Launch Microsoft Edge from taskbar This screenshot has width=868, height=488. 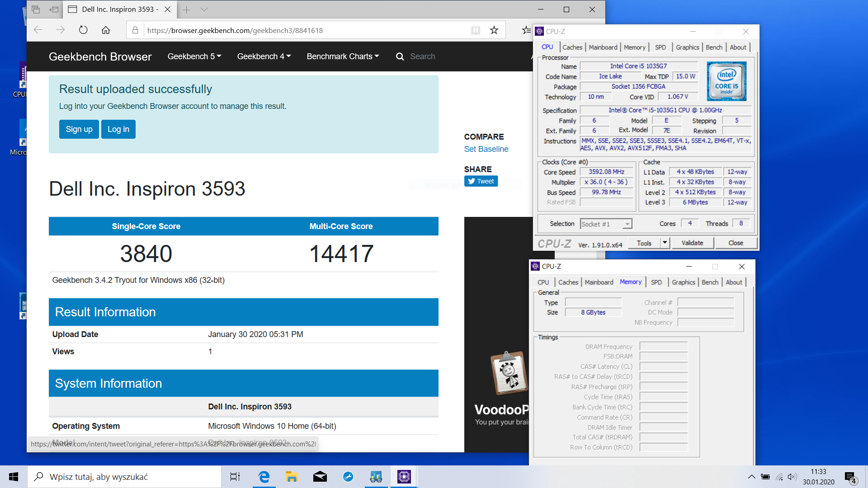(264, 477)
